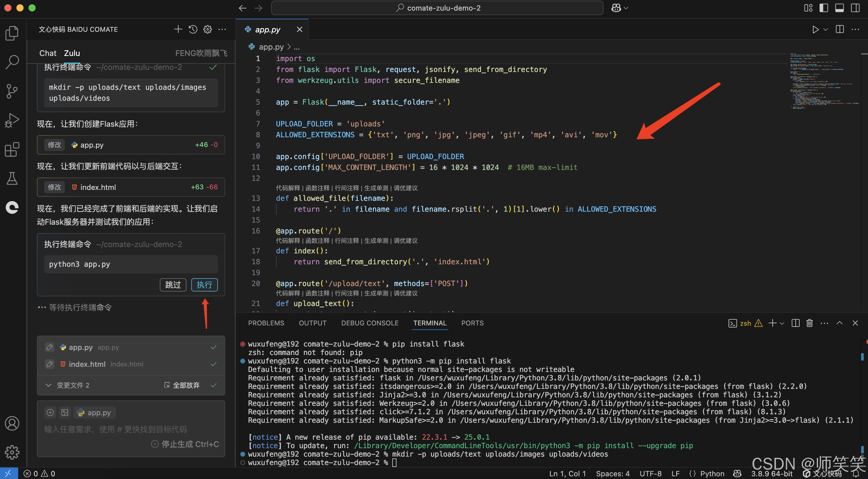Open the new terminal profile dropdown
Viewport: 868px width, 479px height.
(x=782, y=323)
